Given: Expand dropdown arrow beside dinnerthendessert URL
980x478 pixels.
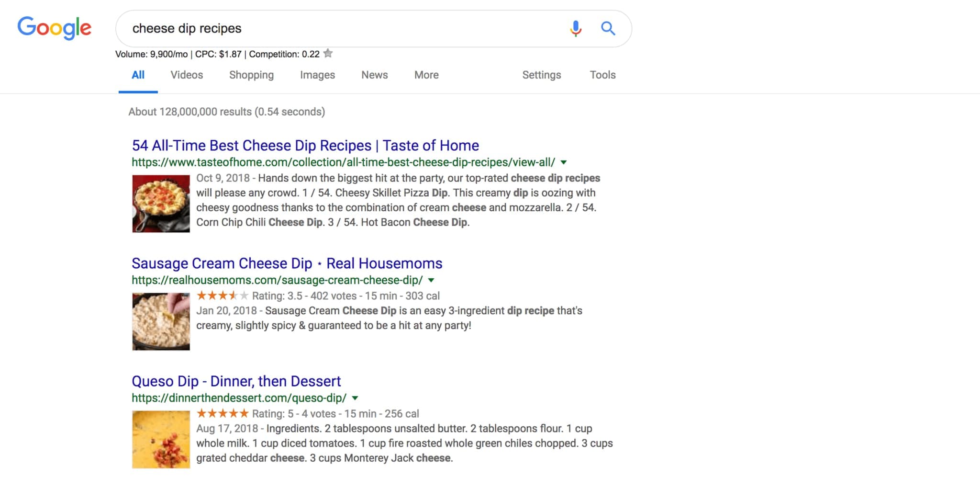Looking at the screenshot, I should 355,398.
